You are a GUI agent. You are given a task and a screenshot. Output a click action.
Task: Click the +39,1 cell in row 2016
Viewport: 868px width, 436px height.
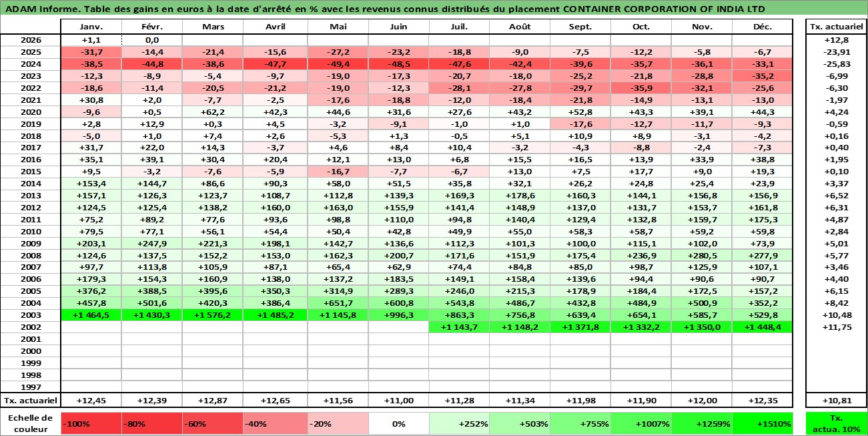point(151,160)
